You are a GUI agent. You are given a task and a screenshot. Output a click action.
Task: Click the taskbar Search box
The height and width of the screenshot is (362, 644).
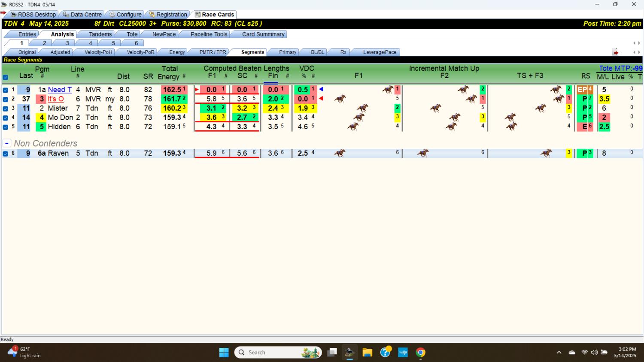click(x=278, y=353)
